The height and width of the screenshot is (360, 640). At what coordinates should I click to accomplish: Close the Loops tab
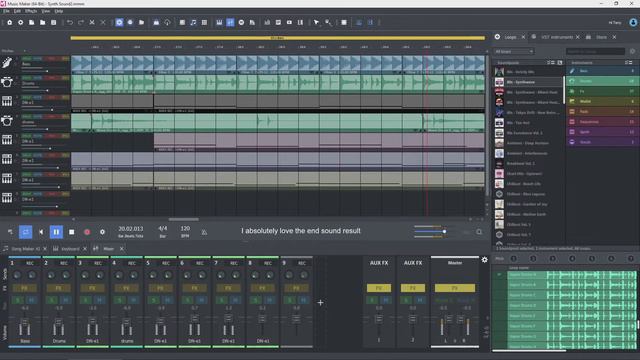523,37
